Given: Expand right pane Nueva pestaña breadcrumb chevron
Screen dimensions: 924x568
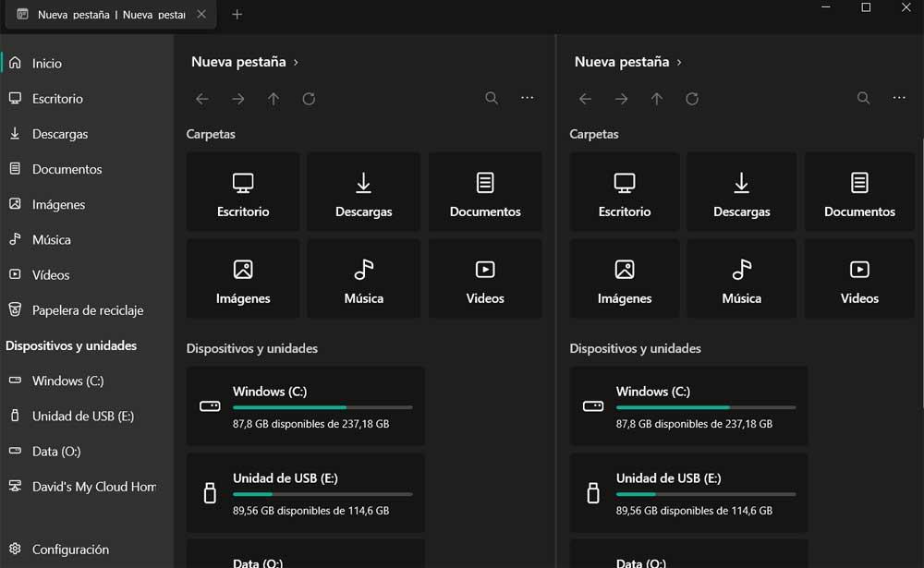Looking at the screenshot, I should tap(679, 63).
